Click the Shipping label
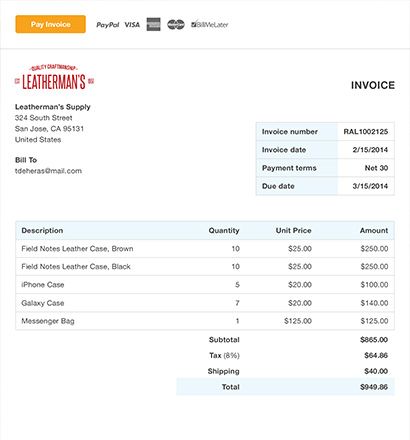Viewport: 410px width, 440px height. tap(223, 371)
